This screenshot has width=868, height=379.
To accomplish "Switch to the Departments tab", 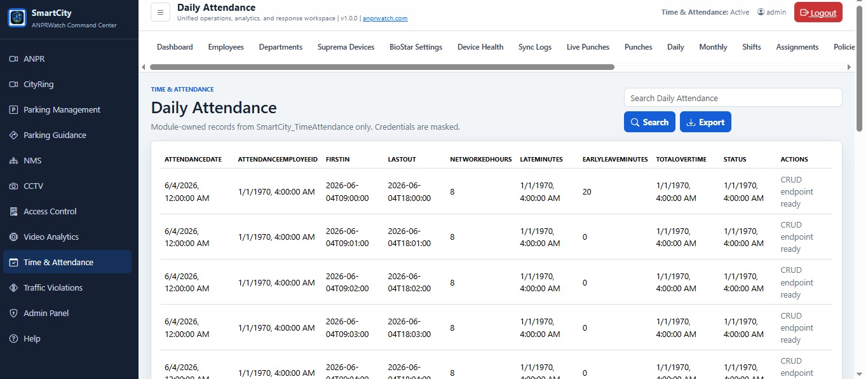I will coord(280,47).
